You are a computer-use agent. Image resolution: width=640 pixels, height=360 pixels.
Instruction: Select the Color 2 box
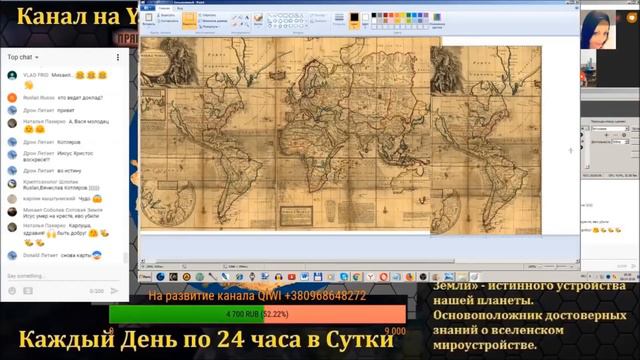365,20
